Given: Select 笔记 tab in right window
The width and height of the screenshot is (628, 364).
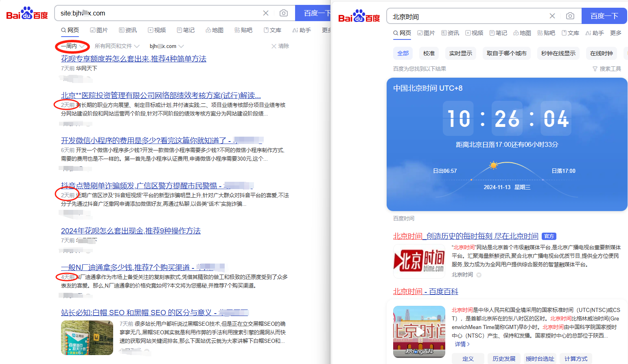Looking at the screenshot, I should click(x=498, y=33).
